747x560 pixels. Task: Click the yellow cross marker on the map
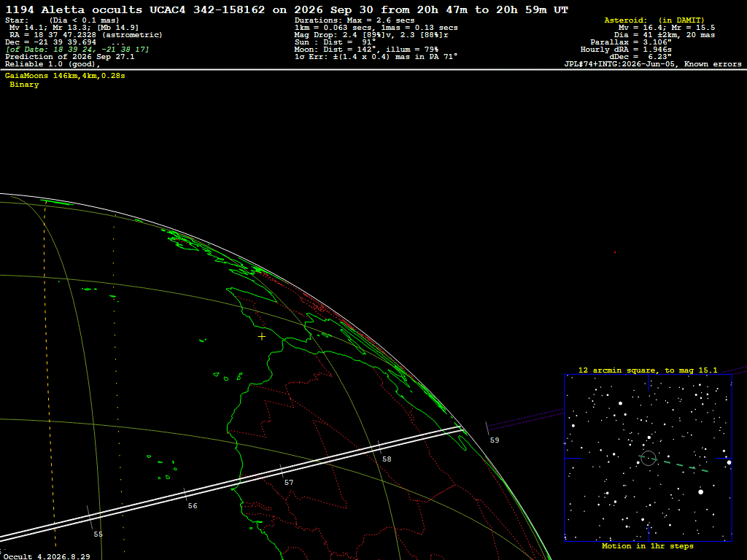262,337
